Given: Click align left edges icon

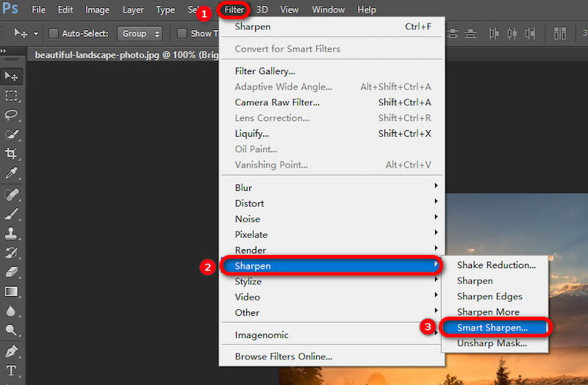Looking at the screenshot, I should [x=494, y=33].
